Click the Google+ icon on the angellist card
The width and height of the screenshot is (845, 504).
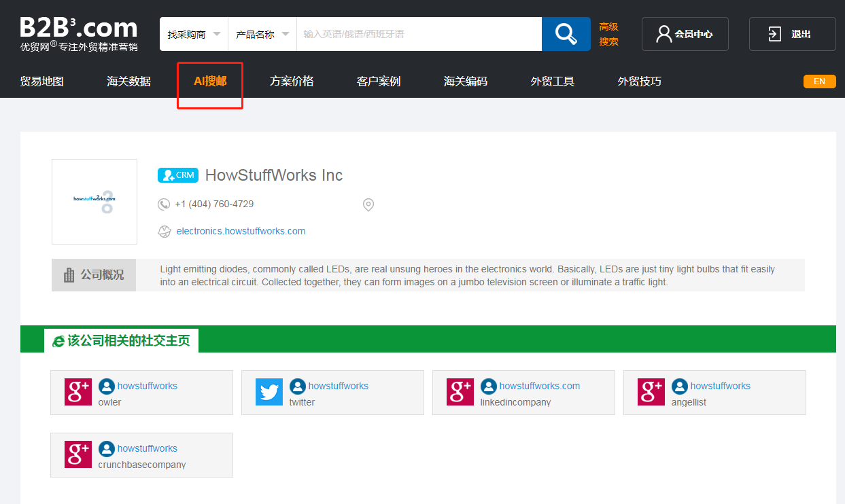tap(651, 393)
